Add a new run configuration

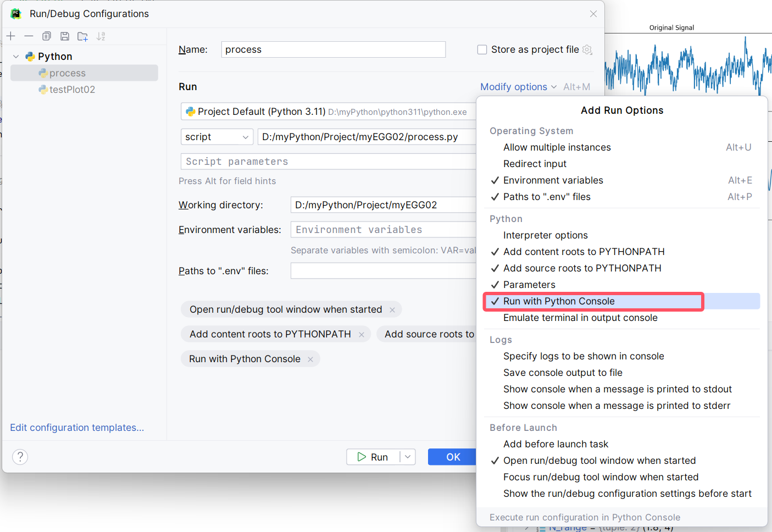coord(11,36)
